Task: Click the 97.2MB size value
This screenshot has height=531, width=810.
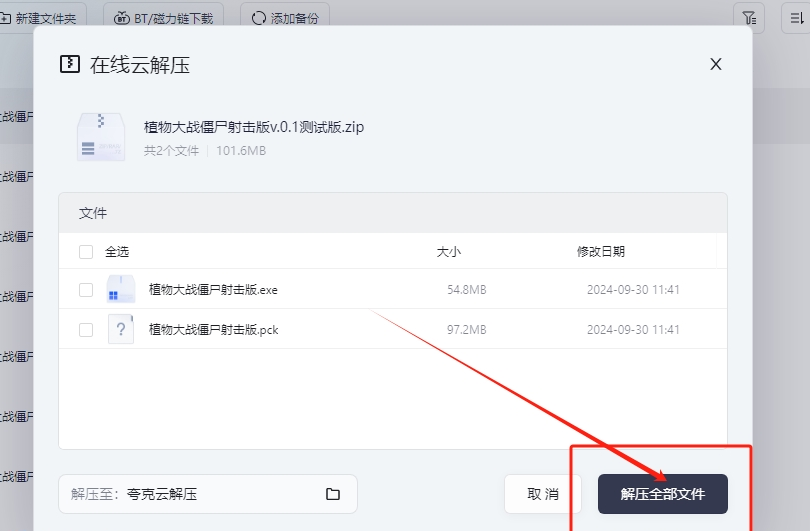Action: tap(466, 330)
